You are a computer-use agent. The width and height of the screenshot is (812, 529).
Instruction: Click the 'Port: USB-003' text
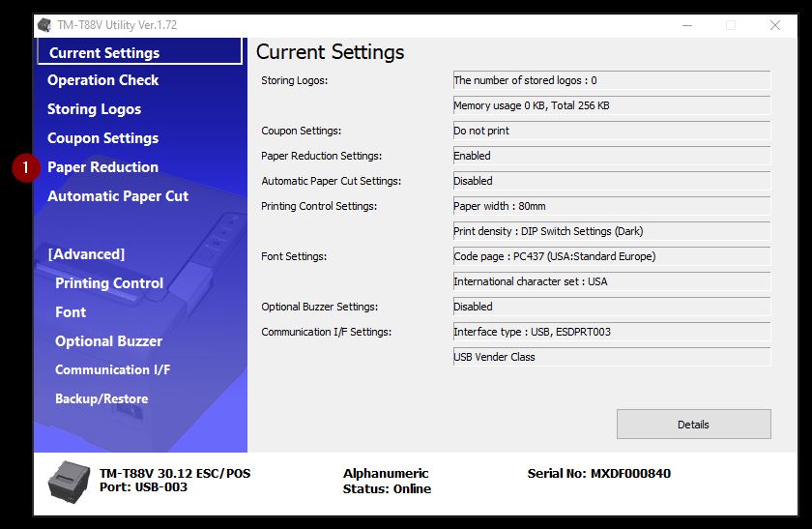143,487
